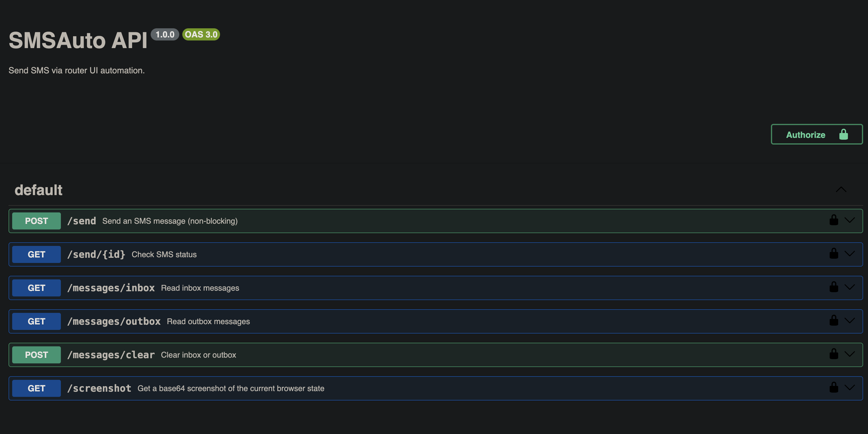
Task: Expand the /messages/clear chevron arrow
Action: click(850, 354)
